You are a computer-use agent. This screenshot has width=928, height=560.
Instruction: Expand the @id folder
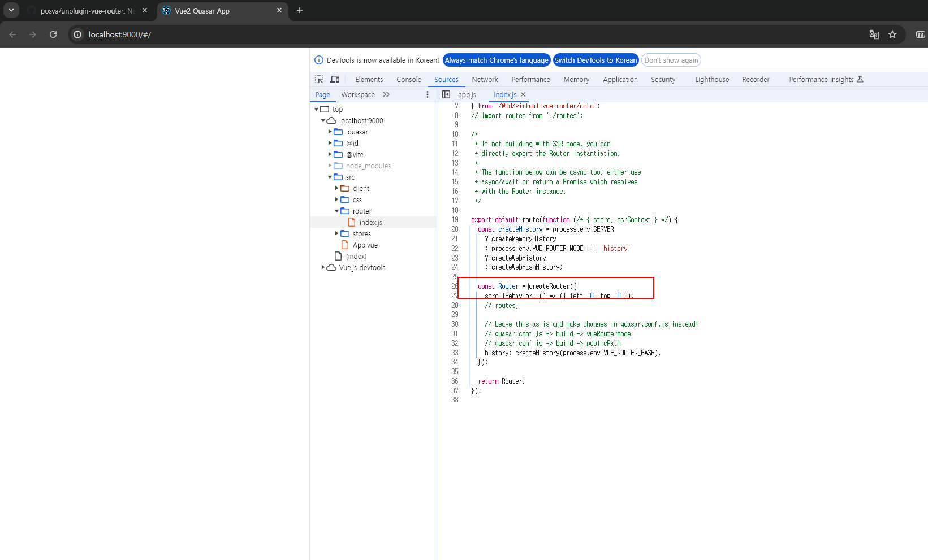point(330,143)
